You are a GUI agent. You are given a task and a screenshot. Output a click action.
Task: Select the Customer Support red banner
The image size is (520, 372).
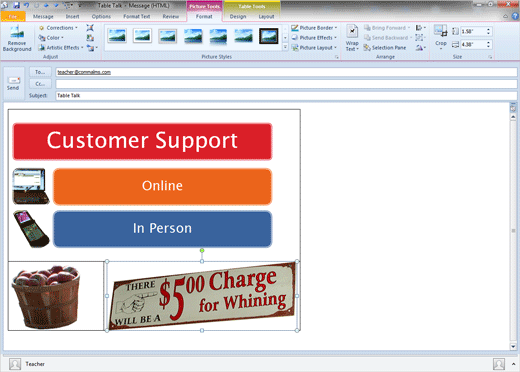tap(142, 141)
